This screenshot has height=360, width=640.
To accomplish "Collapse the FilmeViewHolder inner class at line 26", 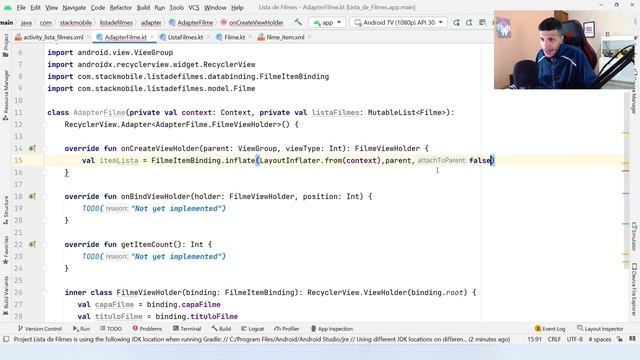I will pos(44,293).
